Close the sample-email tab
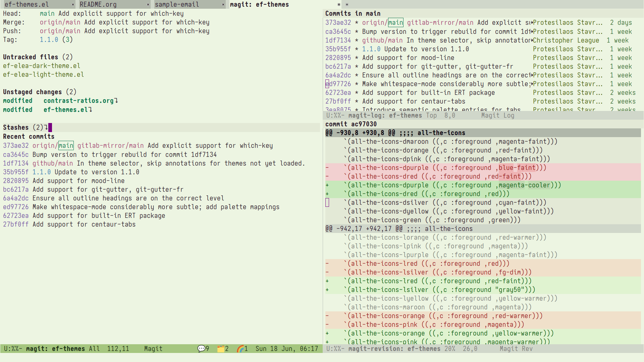644x362 pixels. coord(223,4)
